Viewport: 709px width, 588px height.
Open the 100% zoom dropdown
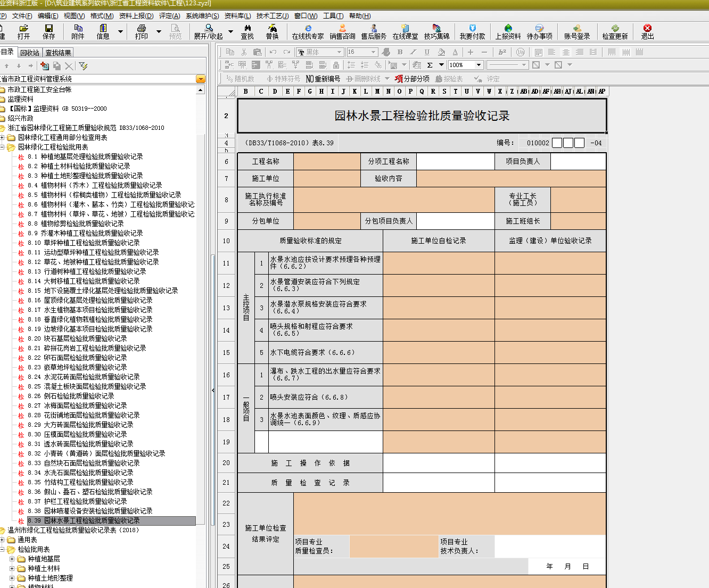pos(479,65)
